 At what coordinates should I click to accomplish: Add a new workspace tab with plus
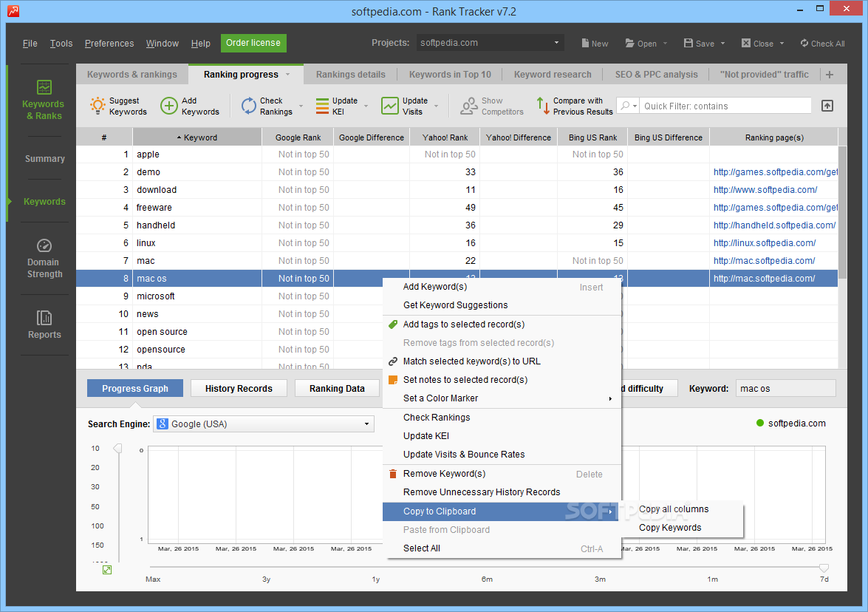pos(830,74)
